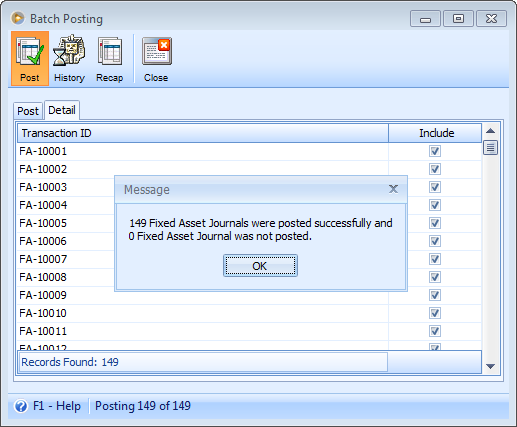Click the scrollbar up arrow
Screen dimensions: 517x427
pyautogui.click(x=490, y=131)
